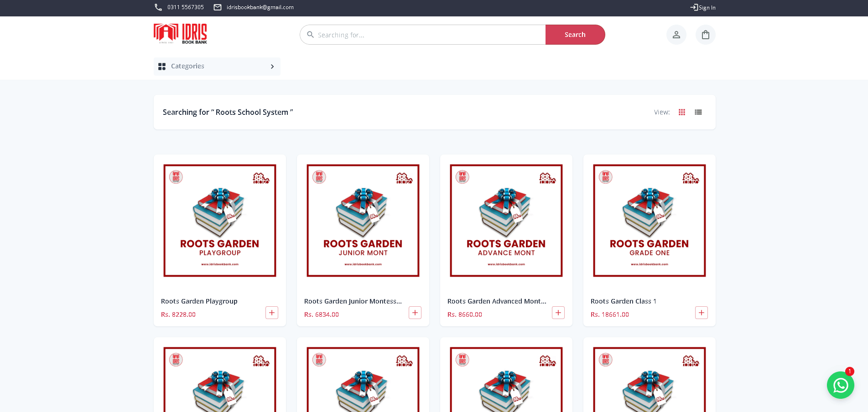Screen dimensions: 868x412
Task: Switch to list view
Action: point(698,112)
